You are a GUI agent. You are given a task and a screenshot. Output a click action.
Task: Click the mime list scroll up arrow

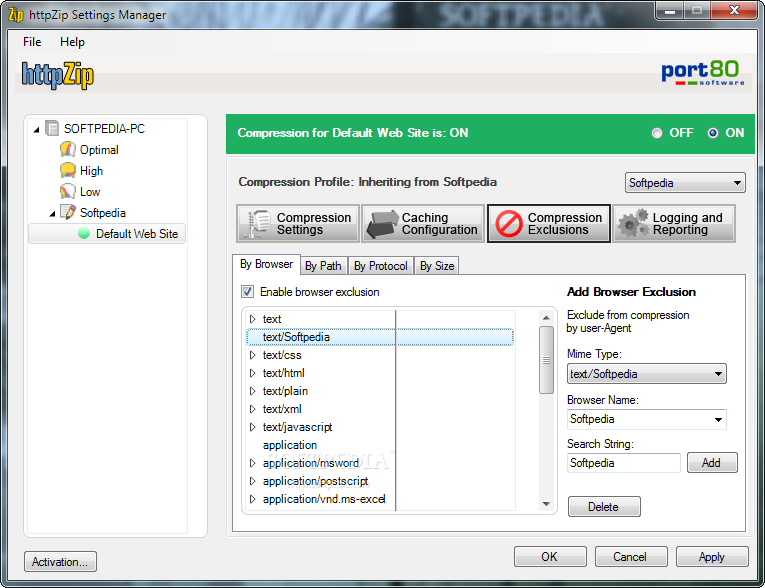pyautogui.click(x=546, y=318)
